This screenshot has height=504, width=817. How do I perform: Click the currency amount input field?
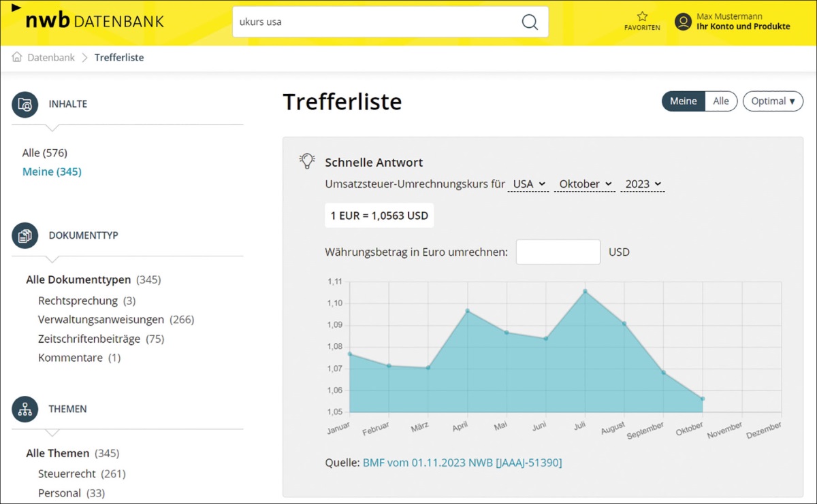pyautogui.click(x=558, y=252)
